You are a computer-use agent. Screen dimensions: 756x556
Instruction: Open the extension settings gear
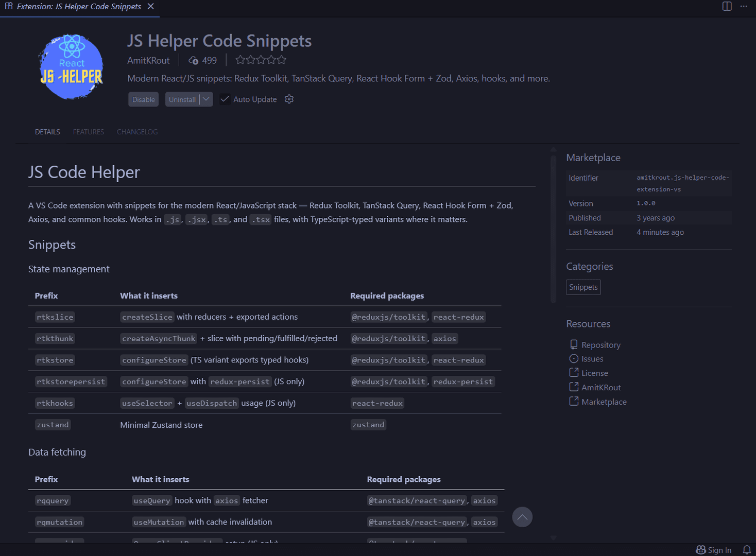pyautogui.click(x=289, y=99)
